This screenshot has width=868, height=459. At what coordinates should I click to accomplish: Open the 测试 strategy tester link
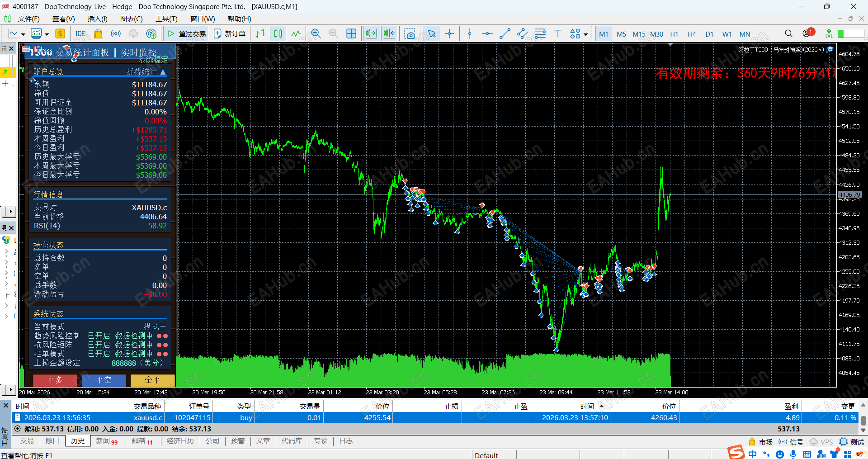852,442
